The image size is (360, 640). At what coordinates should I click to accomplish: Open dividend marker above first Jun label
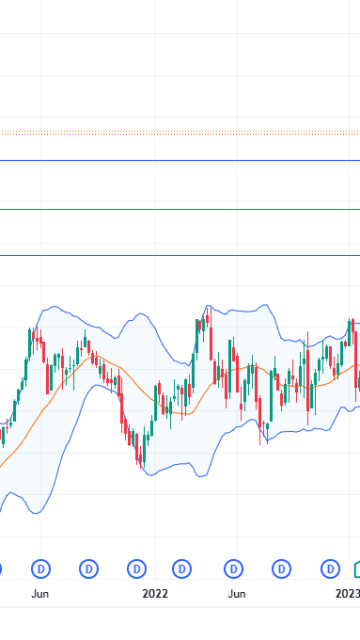(x=41, y=568)
